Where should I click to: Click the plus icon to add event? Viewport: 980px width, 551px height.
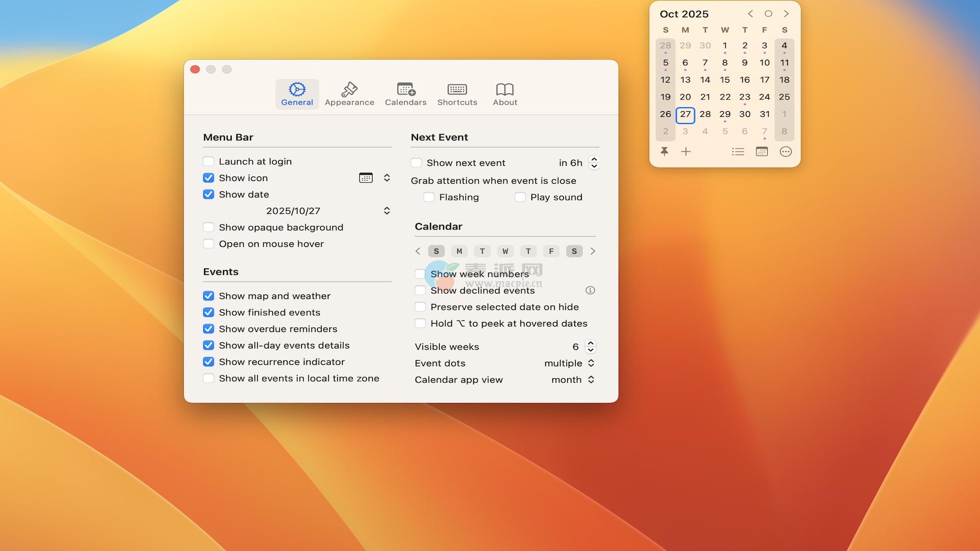point(686,152)
